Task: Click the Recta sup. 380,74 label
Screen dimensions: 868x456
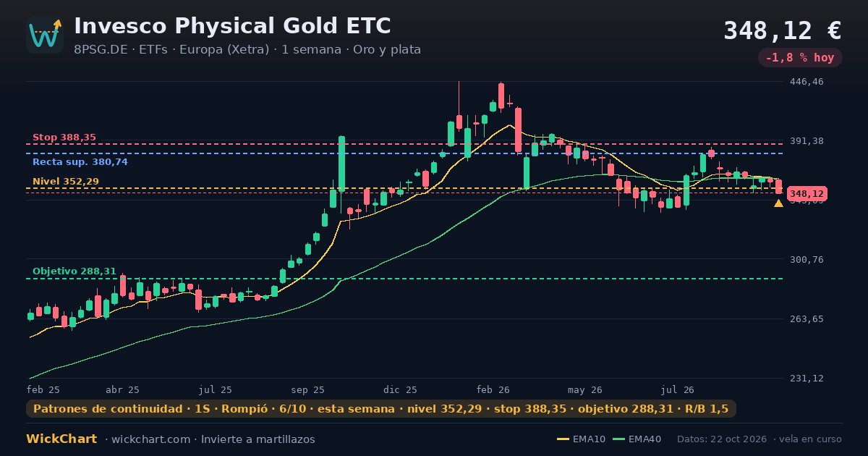Action: pos(80,162)
